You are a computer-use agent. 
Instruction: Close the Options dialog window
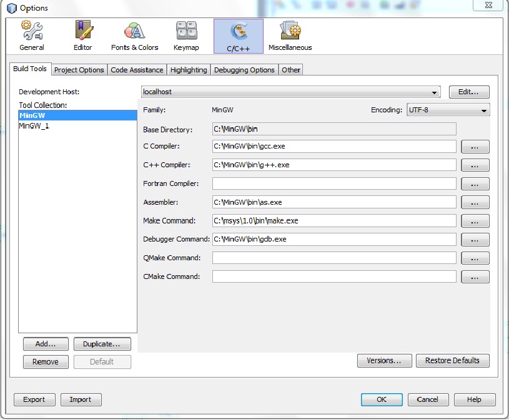pyautogui.click(x=488, y=5)
